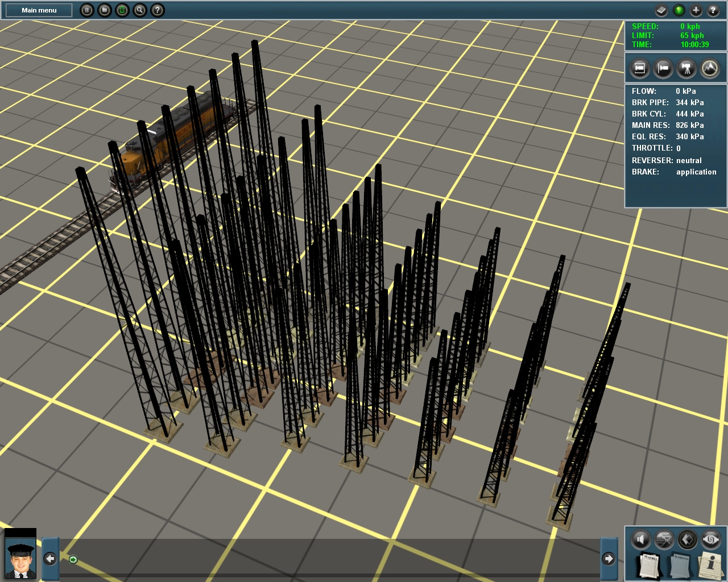Switch to external chase camera view

663,69
